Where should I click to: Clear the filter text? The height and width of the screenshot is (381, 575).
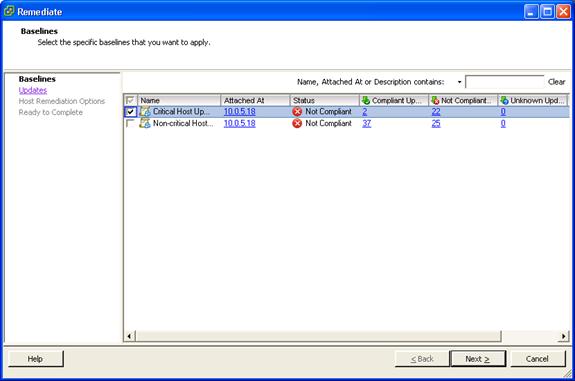click(556, 82)
